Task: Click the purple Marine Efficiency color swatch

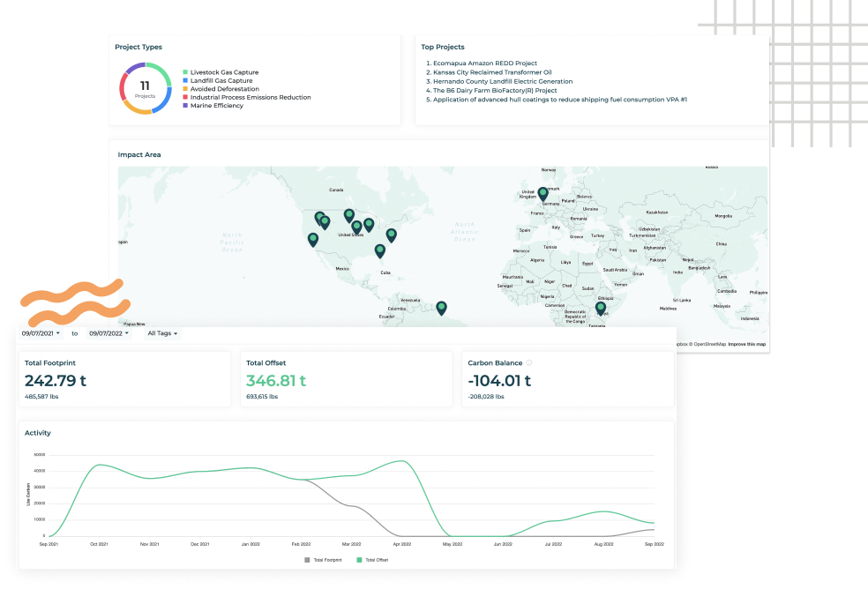Action: pyautogui.click(x=185, y=106)
